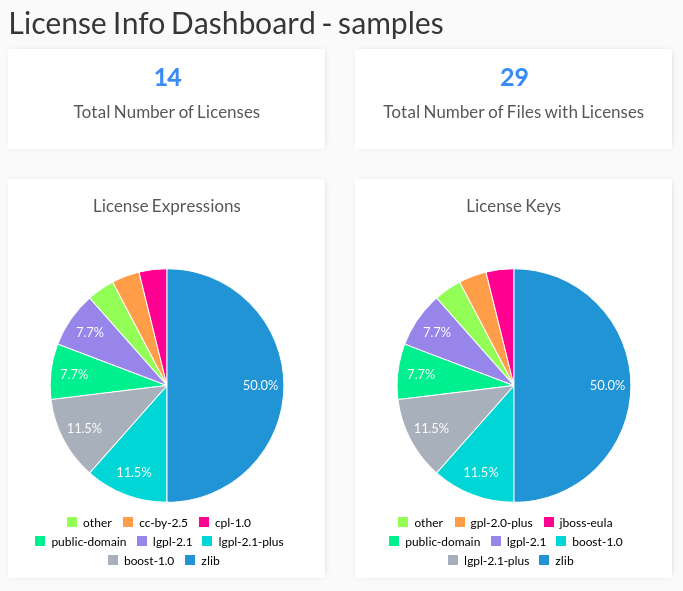Toggle the jboss-eula legend swatch
The height and width of the screenshot is (591, 683).
pos(549,522)
